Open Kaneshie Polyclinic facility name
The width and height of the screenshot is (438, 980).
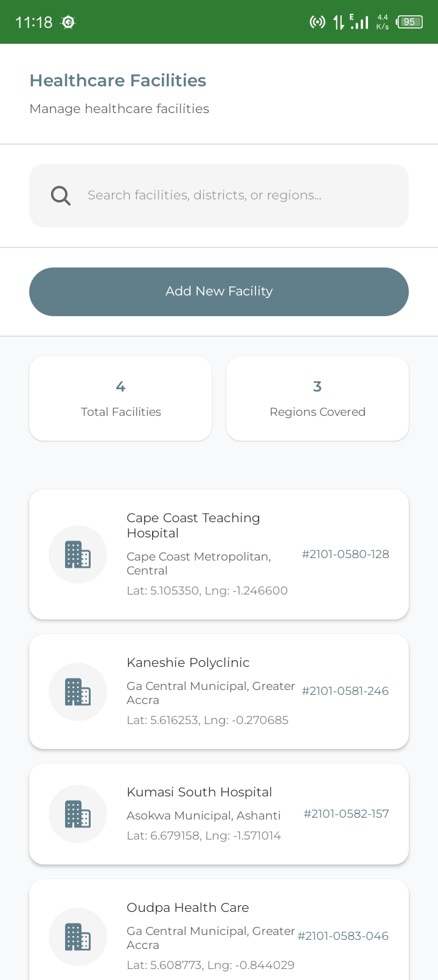[x=188, y=663]
